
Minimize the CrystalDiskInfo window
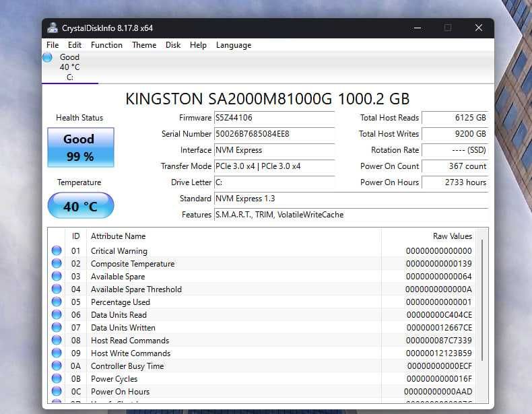(x=418, y=28)
